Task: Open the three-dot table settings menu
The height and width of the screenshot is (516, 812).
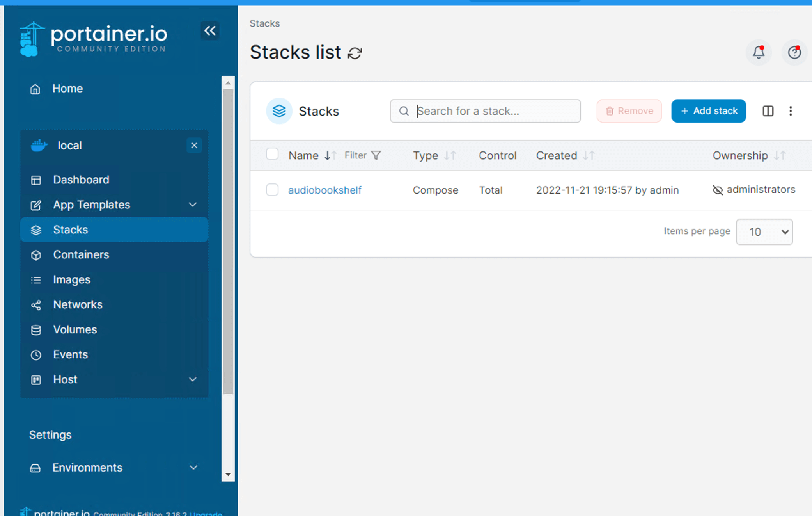Action: point(791,111)
